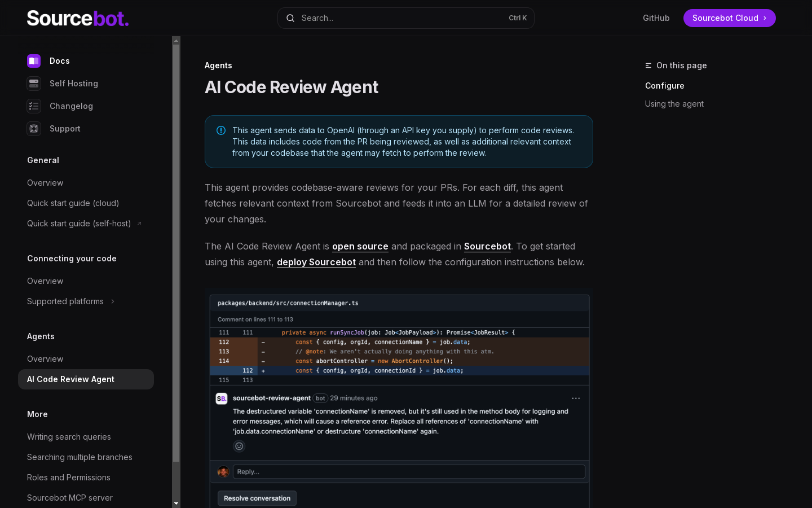Click sidebar scrollbar down arrow

click(176, 503)
